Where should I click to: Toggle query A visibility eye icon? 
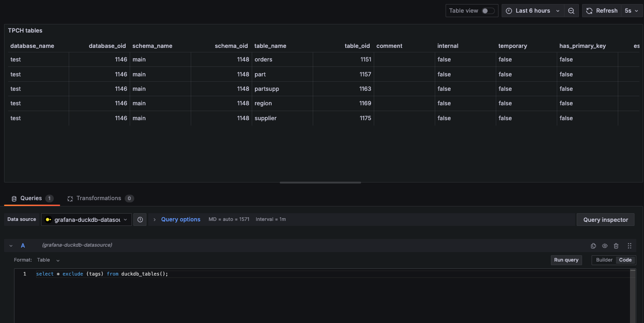coord(605,246)
